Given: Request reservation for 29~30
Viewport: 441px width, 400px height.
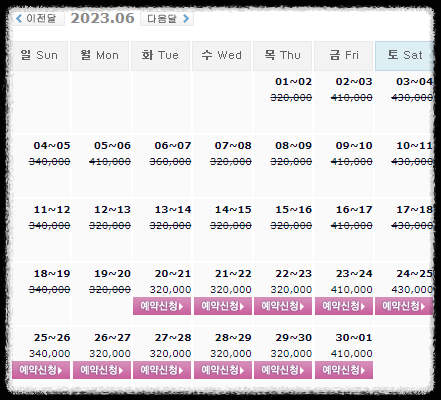Looking at the screenshot, I should point(283,370).
